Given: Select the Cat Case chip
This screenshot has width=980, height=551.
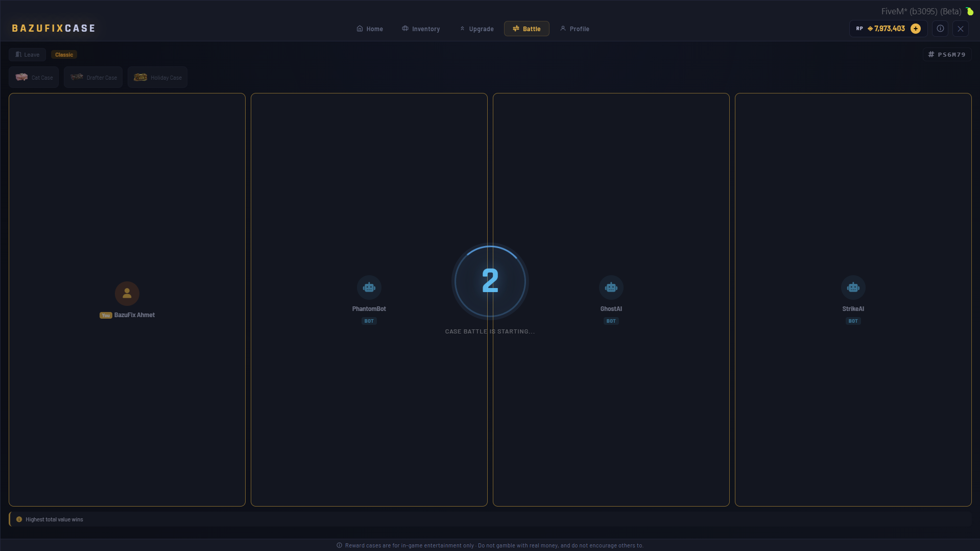Looking at the screenshot, I should point(34,77).
